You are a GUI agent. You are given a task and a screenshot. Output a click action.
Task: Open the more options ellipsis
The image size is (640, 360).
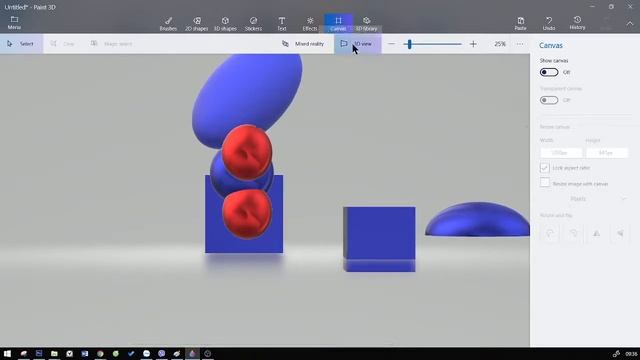pos(520,44)
